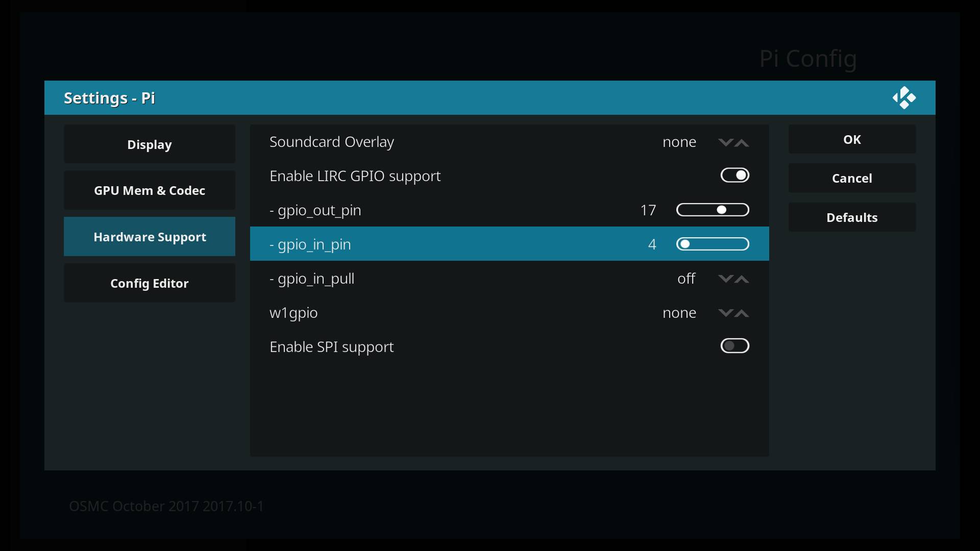Disable the LIRC GPIO support toggle
This screenshot has width=980, height=551.
click(x=735, y=176)
